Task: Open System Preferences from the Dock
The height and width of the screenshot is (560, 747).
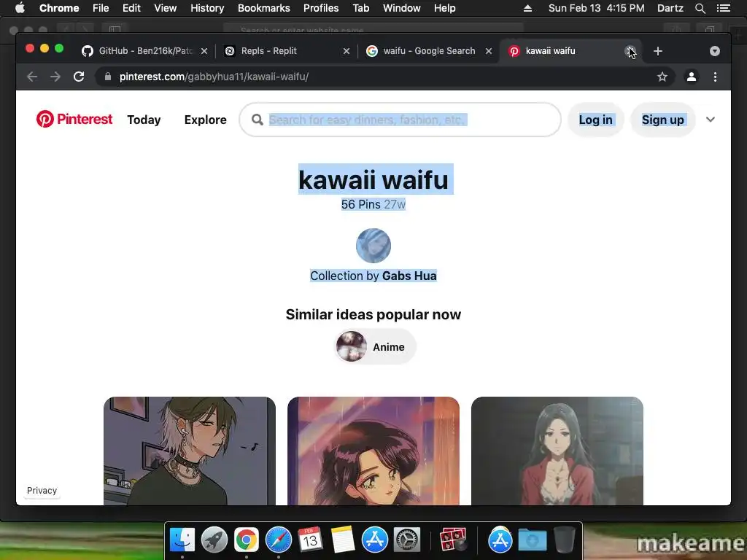Action: point(406,540)
